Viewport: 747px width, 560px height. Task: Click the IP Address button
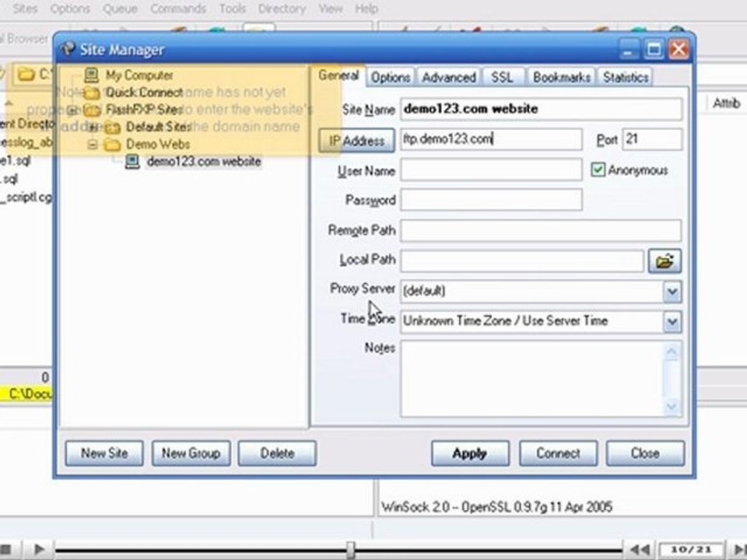[356, 141]
